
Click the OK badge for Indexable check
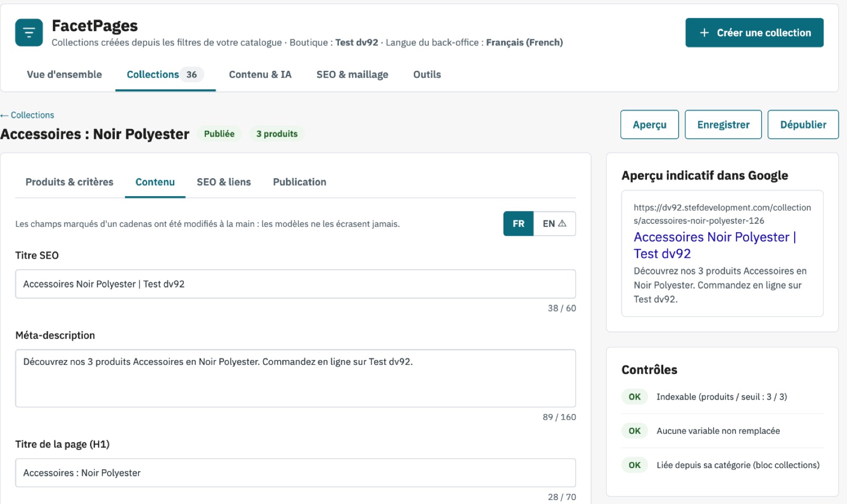point(634,397)
